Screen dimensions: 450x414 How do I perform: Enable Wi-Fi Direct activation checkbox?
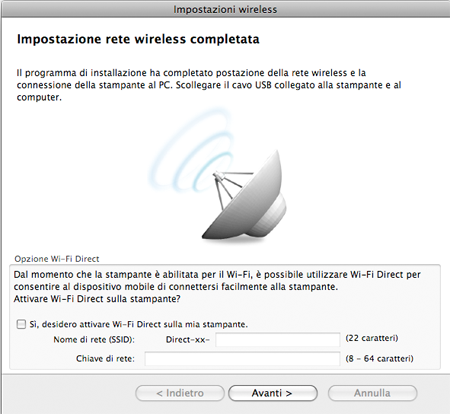[21, 324]
